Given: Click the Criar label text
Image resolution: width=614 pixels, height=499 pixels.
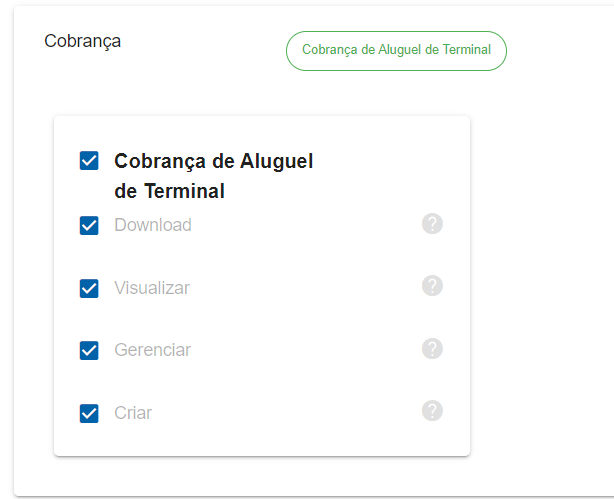Looking at the screenshot, I should point(133,413).
